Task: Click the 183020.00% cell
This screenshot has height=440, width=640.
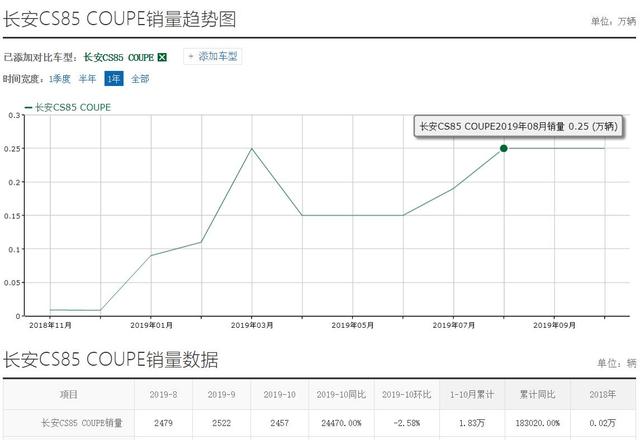Action: coord(537,423)
